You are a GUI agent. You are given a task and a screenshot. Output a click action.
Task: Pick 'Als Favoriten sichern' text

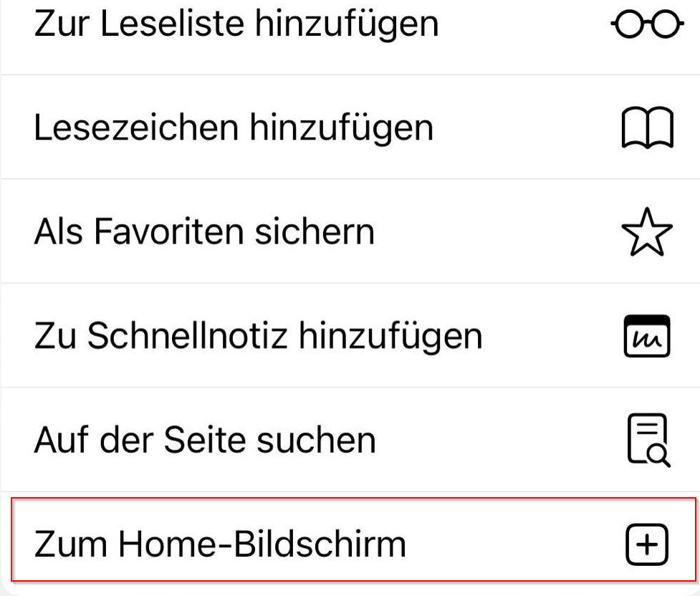pyautogui.click(x=204, y=232)
